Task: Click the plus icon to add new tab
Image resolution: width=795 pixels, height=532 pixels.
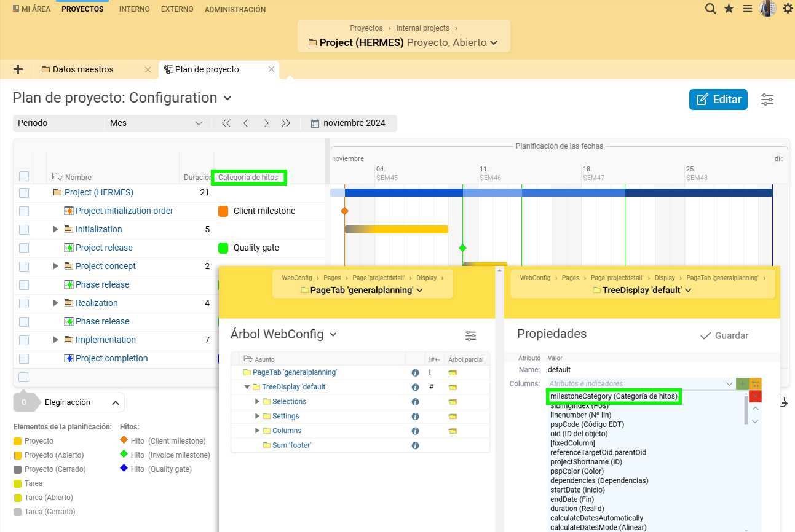Action: point(18,69)
